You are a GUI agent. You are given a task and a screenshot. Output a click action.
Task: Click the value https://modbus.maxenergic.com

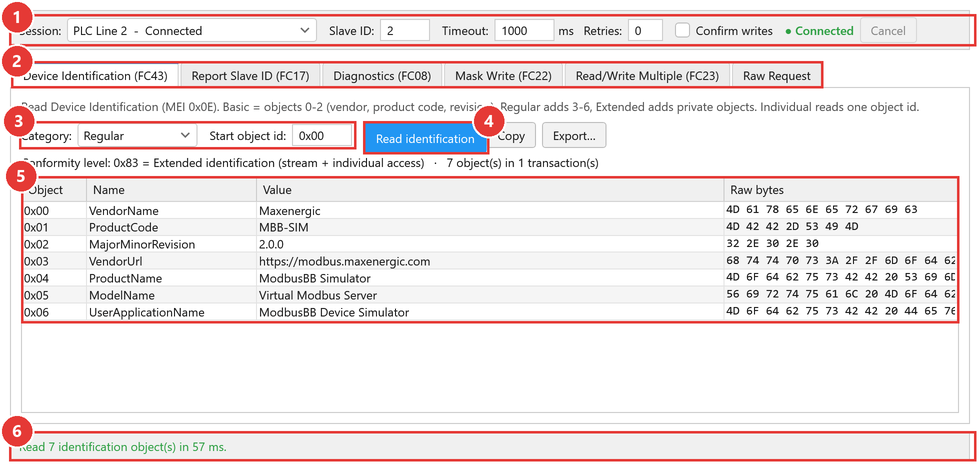[x=344, y=261]
